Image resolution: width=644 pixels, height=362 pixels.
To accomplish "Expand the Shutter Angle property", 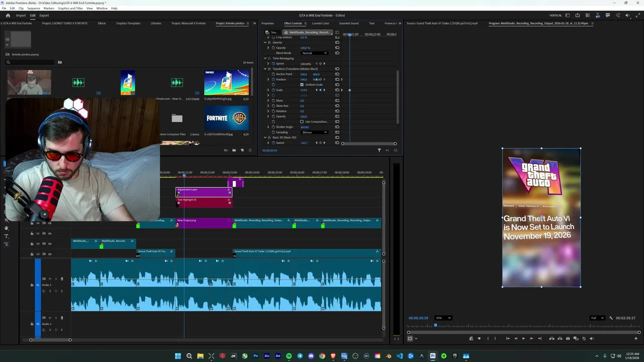I will [x=268, y=127].
